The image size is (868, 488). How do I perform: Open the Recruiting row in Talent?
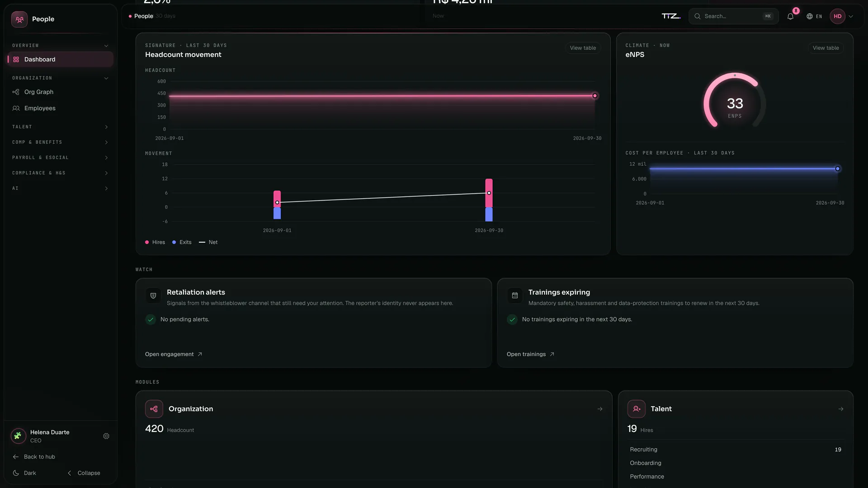point(736,450)
